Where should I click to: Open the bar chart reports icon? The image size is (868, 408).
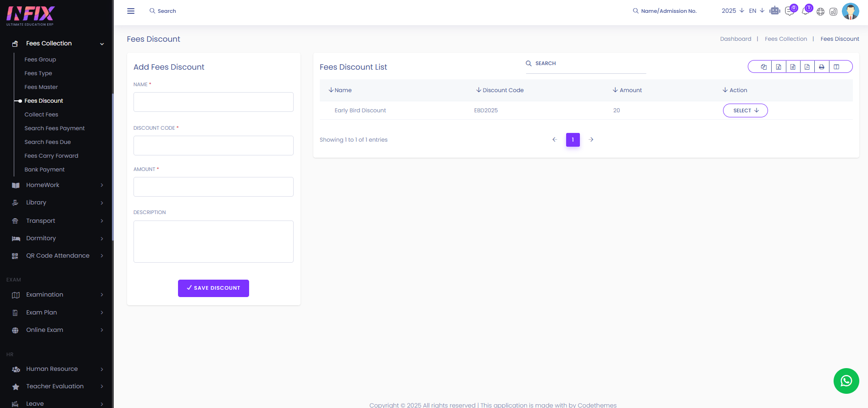pyautogui.click(x=834, y=11)
